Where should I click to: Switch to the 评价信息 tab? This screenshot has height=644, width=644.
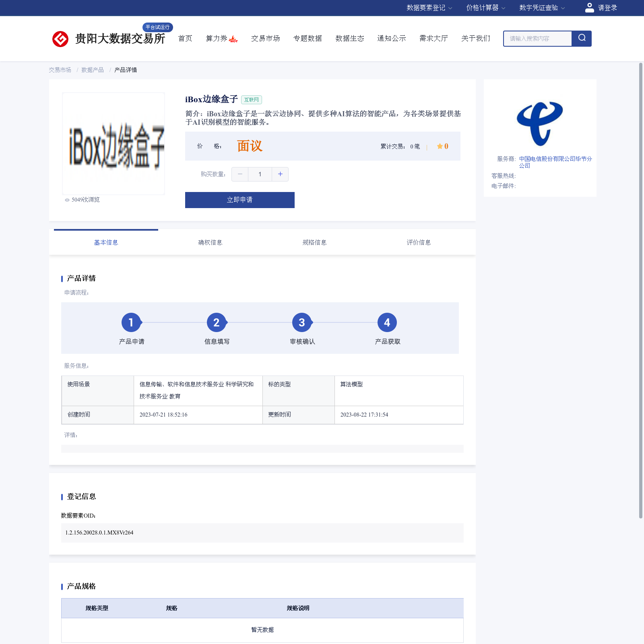[x=419, y=242]
